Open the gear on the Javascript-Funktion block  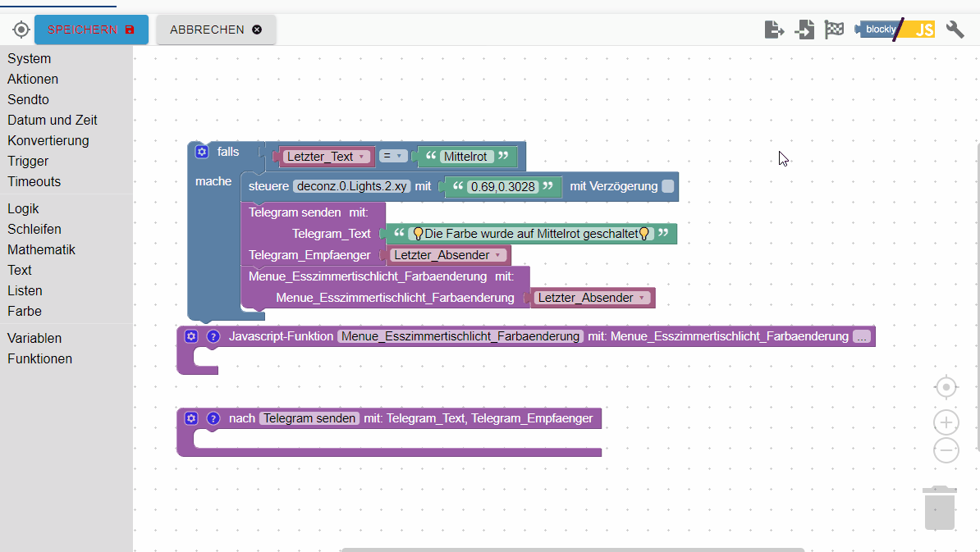(x=191, y=336)
